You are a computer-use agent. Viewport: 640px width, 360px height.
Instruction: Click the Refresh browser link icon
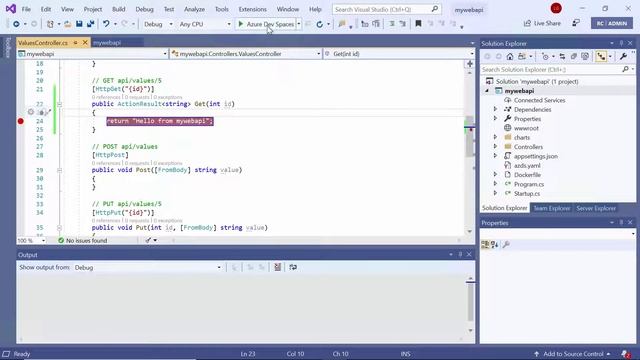pos(320,24)
